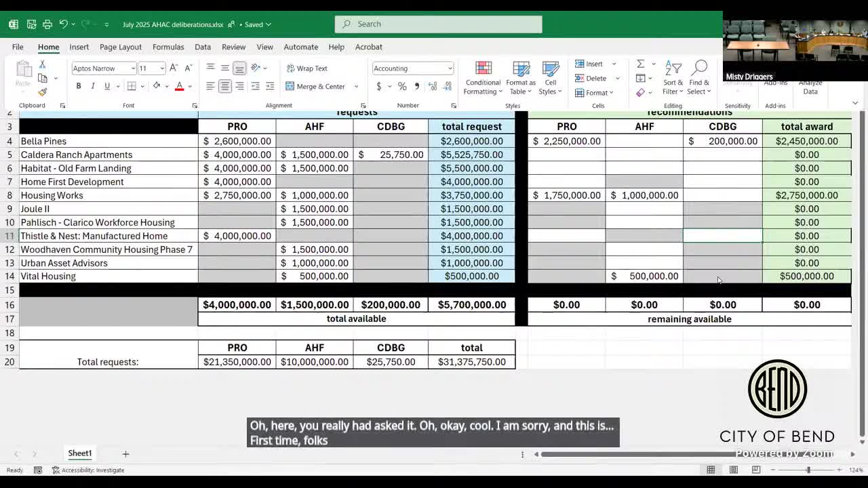Image resolution: width=868 pixels, height=488 pixels.
Task: Toggle Bold formatting
Action: (x=79, y=86)
